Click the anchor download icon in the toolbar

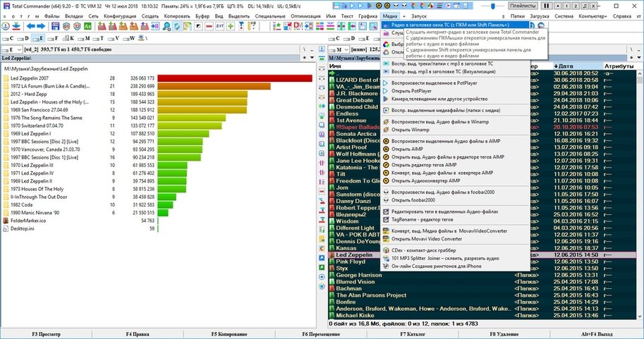(x=6, y=26)
